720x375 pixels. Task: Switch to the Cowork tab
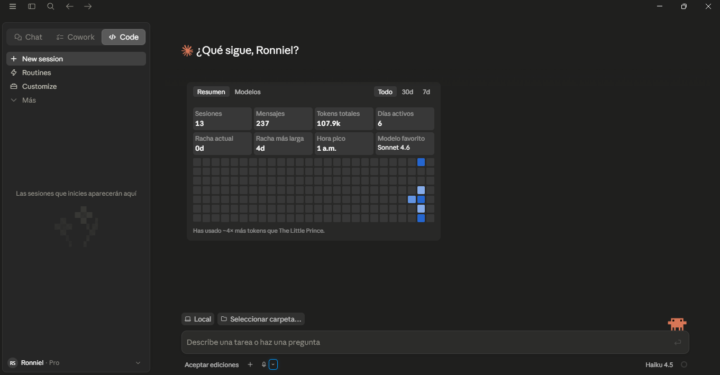tap(75, 37)
